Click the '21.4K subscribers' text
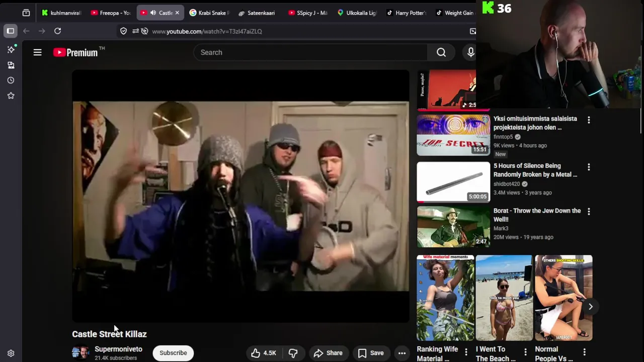This screenshot has height=362, width=644. (x=116, y=358)
